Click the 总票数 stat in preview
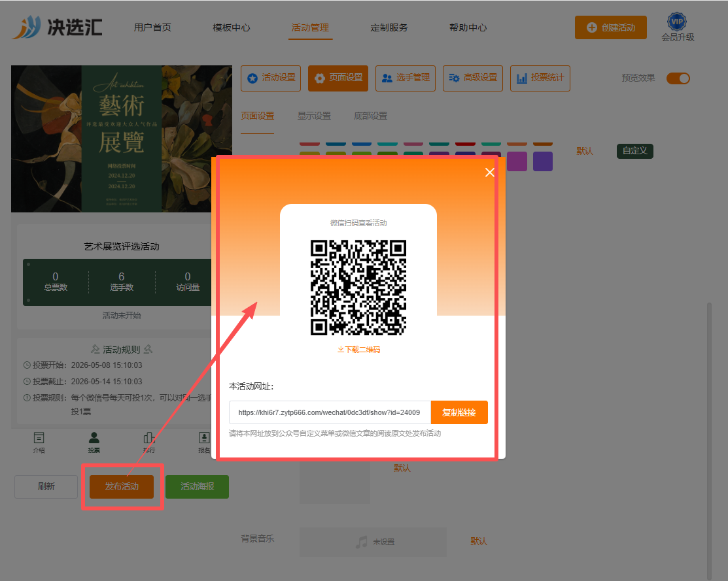This screenshot has width=728, height=581. pos(55,282)
